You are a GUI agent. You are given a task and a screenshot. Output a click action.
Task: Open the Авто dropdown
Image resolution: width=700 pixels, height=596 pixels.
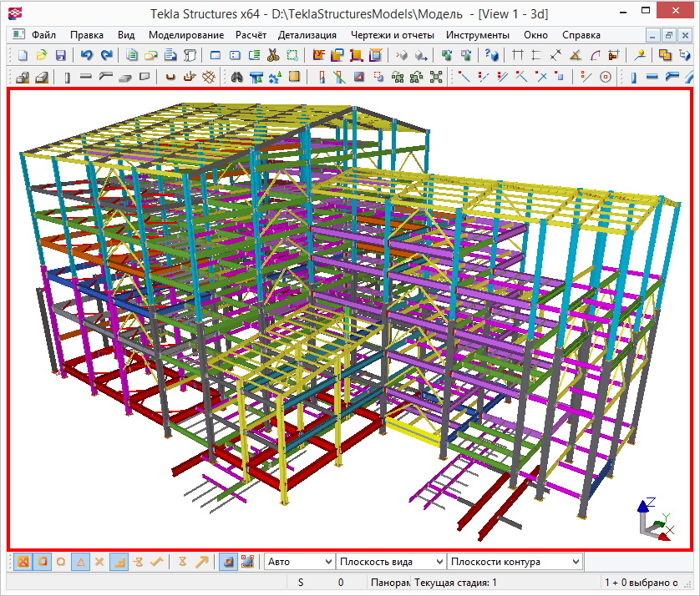tap(299, 562)
